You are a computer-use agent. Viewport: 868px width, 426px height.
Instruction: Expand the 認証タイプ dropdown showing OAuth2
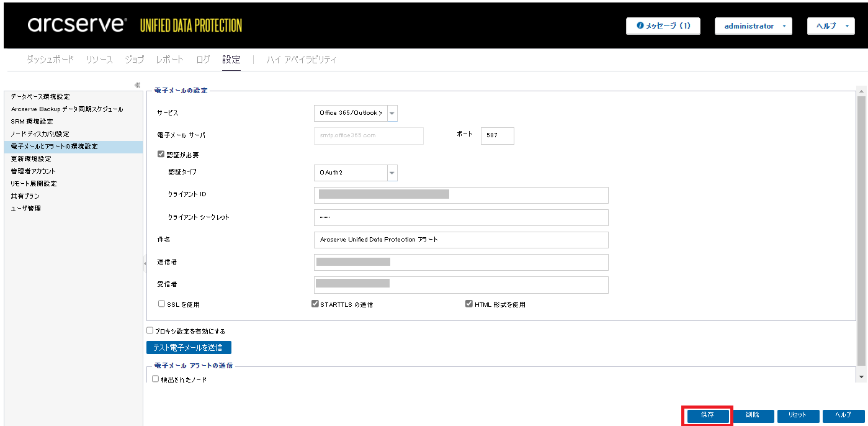pyautogui.click(x=356, y=173)
